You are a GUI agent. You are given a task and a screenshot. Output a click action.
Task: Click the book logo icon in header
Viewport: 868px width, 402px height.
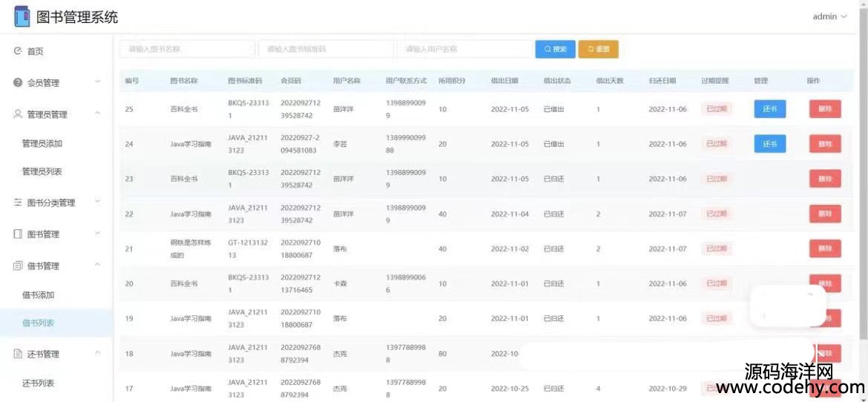point(22,16)
